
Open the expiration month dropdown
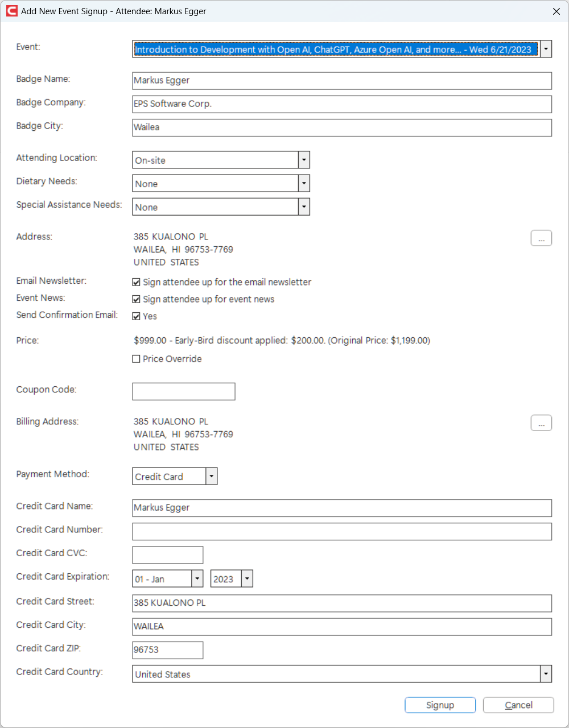point(197,578)
